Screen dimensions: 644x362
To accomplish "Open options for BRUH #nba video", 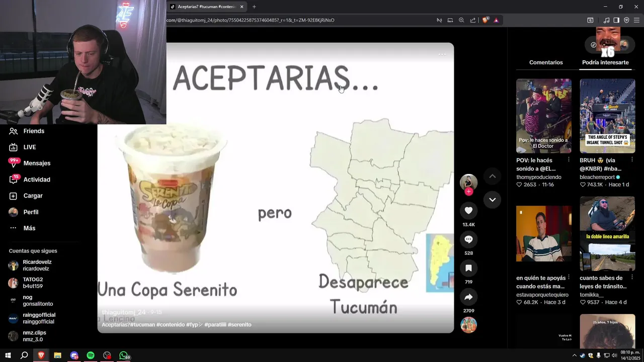I will coord(632,159).
